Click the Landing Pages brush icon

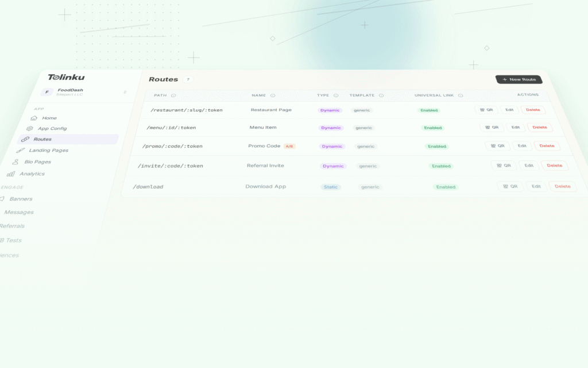(x=21, y=151)
